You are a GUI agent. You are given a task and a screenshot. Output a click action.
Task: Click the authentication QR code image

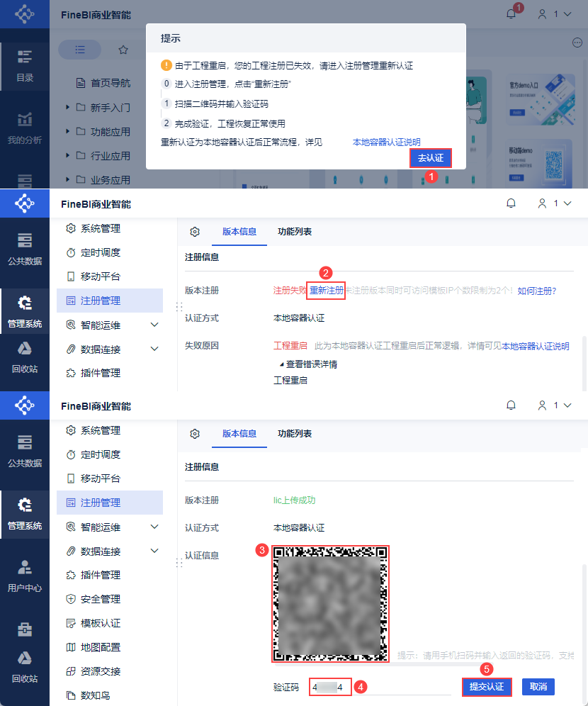point(330,604)
